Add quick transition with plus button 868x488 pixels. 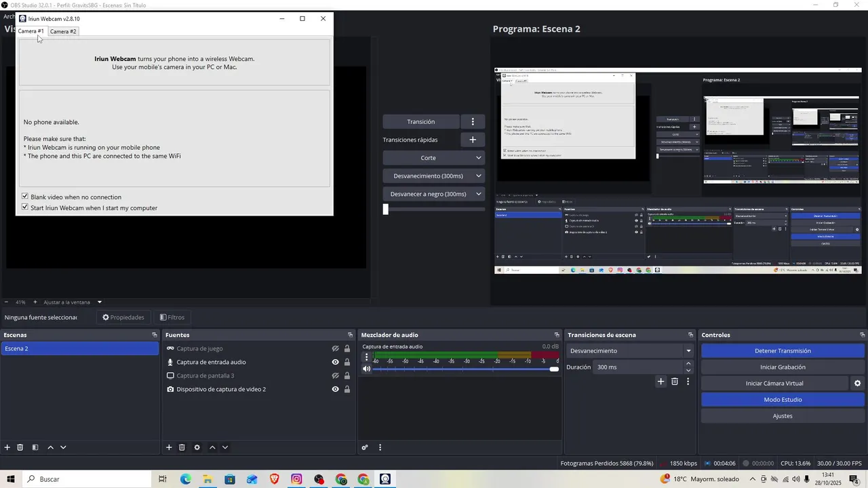pos(473,140)
